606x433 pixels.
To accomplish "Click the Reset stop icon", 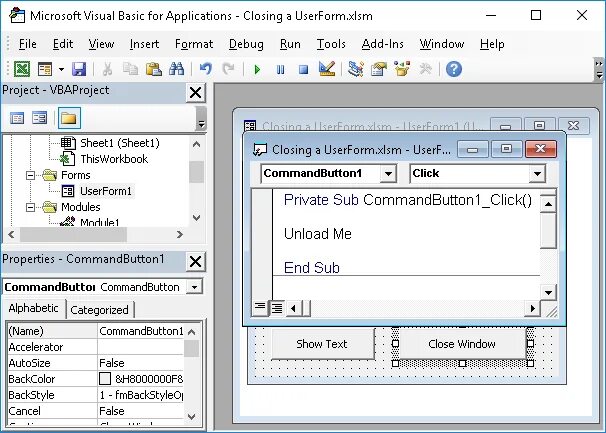I will [304, 70].
